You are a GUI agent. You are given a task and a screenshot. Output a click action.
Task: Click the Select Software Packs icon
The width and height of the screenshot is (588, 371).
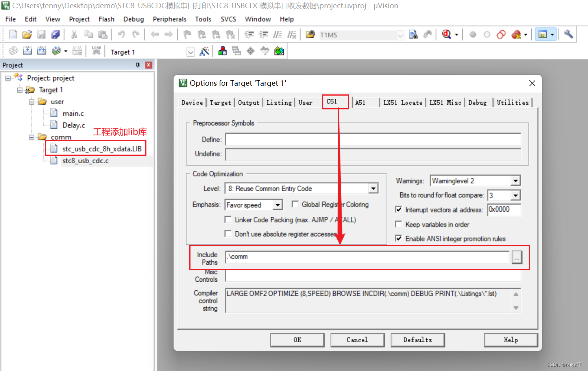tap(265, 51)
